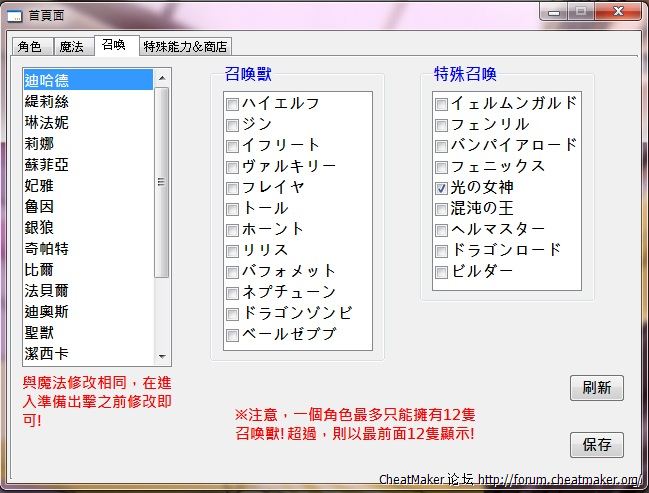This screenshot has height=493, width=649.
Task: Tick the ベールゼブブ checkbox
Action: pyautogui.click(x=232, y=335)
